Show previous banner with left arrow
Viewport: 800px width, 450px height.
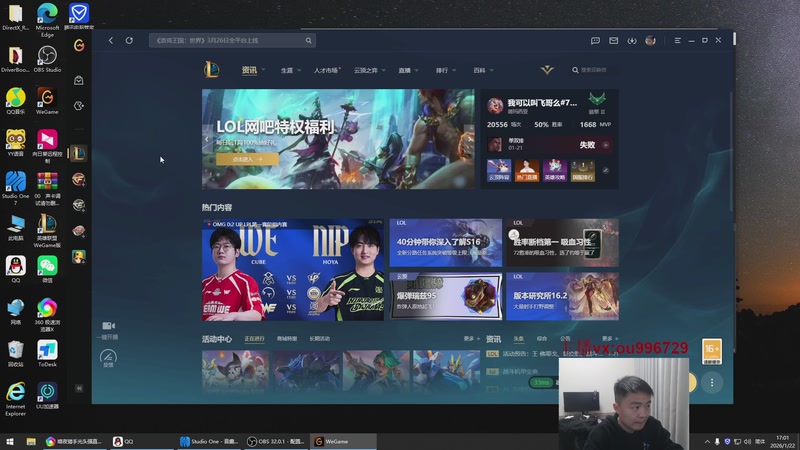(x=207, y=139)
